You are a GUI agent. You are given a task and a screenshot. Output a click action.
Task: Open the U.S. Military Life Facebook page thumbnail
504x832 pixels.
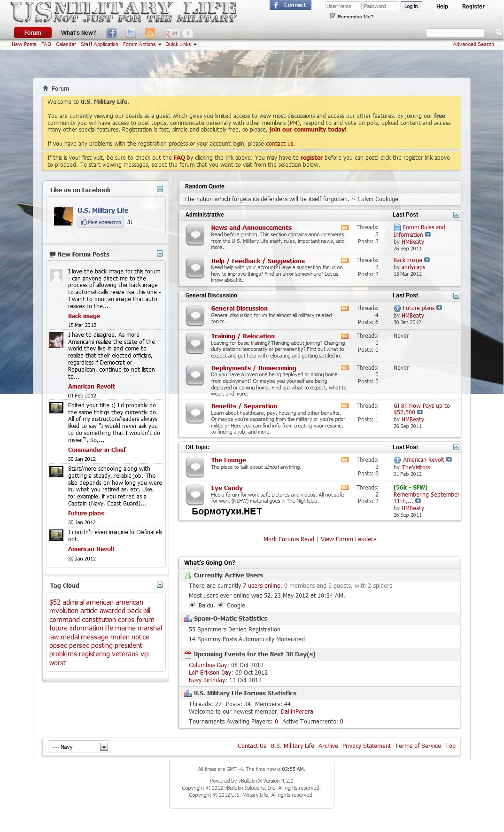tap(63, 216)
